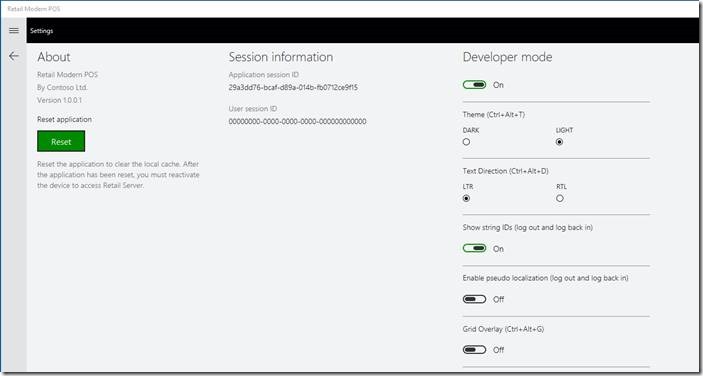This screenshot has height=376, width=703.
Task: Choose LTR text direction
Action: pos(466,198)
